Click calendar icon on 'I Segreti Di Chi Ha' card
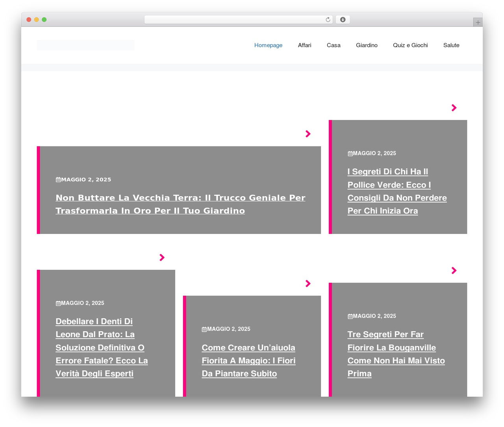The width and height of the screenshot is (504, 427). tap(350, 154)
